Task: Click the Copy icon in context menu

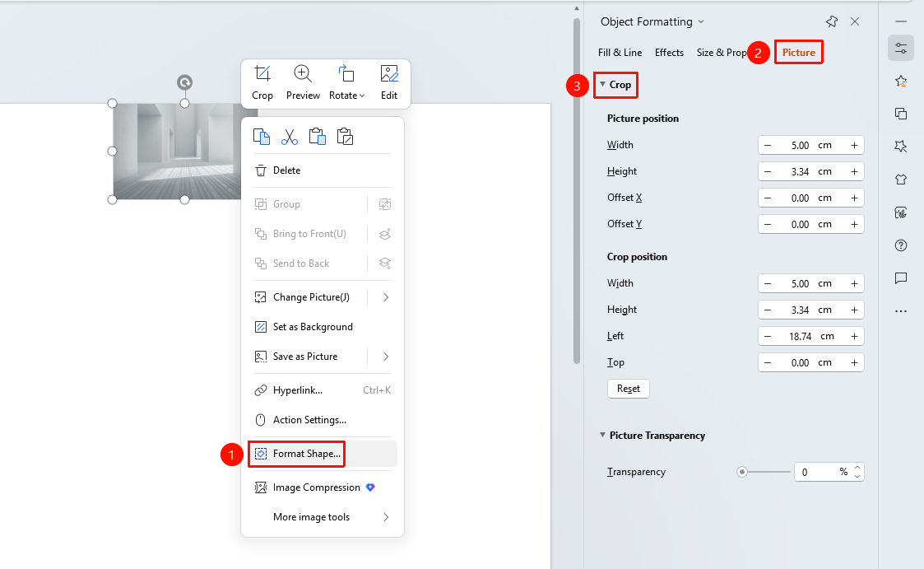Action: pos(262,137)
